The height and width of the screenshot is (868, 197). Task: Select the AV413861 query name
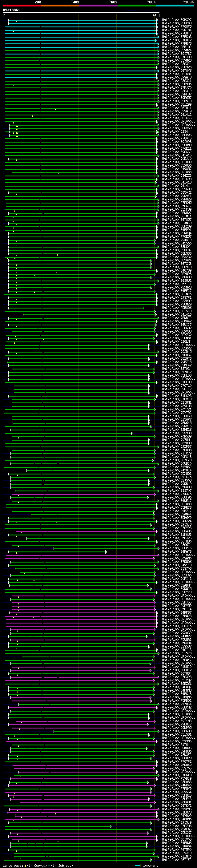tap(11, 10)
